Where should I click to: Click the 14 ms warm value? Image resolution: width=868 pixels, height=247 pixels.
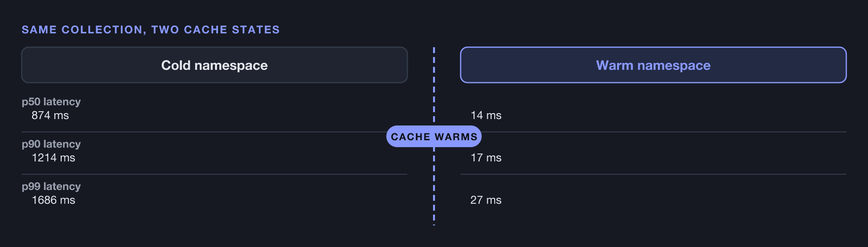pyautogui.click(x=486, y=115)
